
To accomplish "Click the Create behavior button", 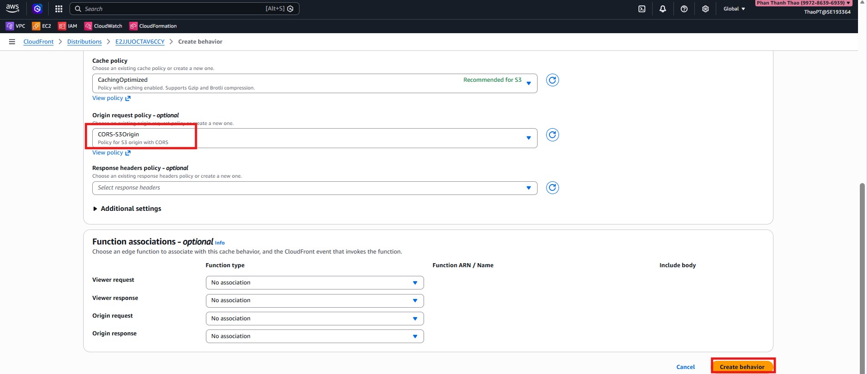I will pos(742,367).
